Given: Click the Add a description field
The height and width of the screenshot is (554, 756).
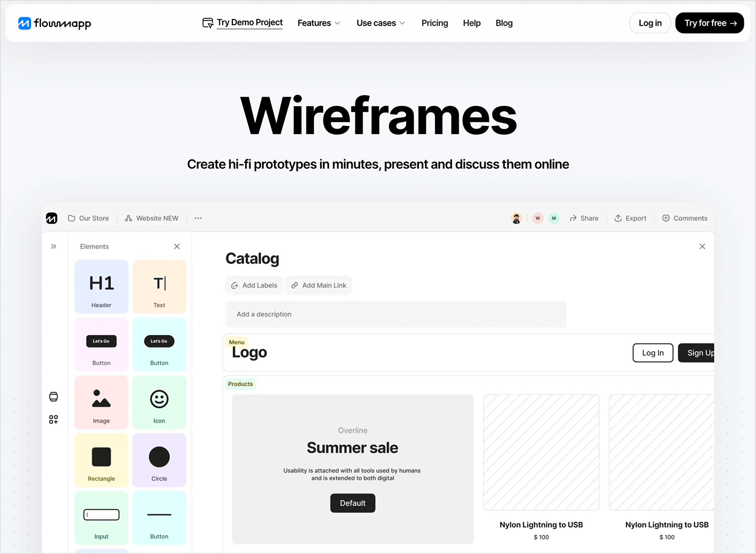Looking at the screenshot, I should point(396,314).
